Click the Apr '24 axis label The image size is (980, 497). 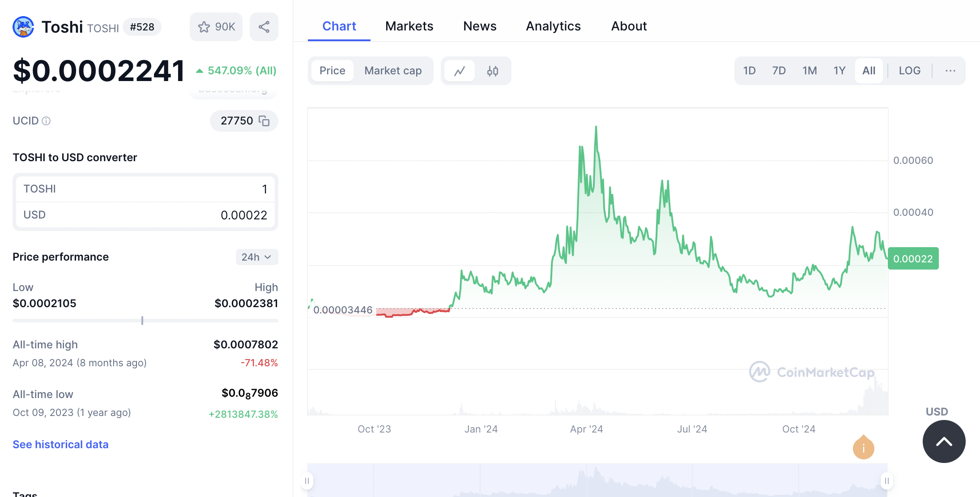[586, 429]
